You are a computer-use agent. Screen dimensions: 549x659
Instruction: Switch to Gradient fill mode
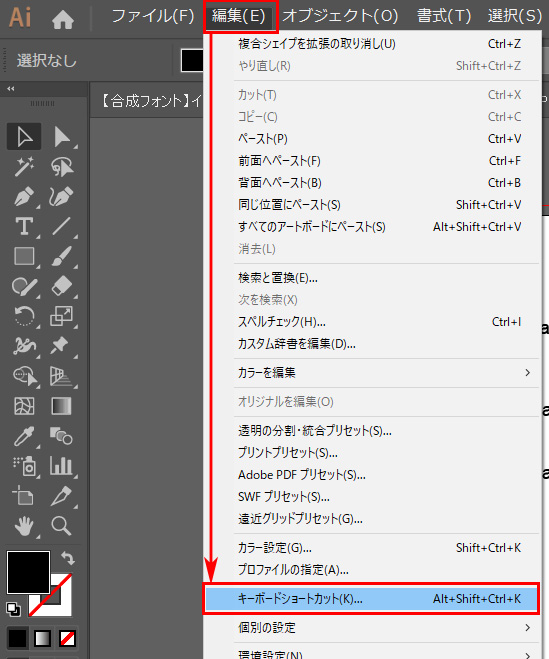42,638
